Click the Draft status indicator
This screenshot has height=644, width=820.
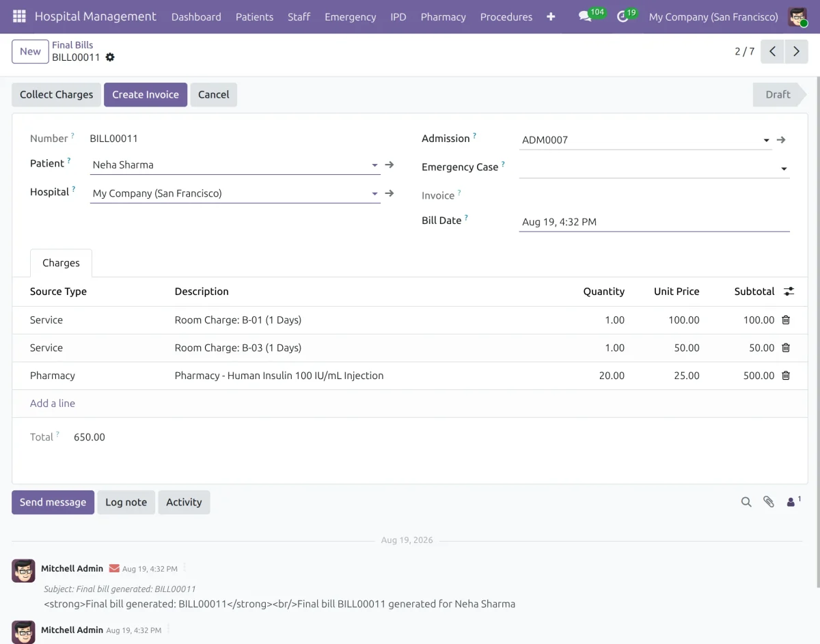pos(780,94)
